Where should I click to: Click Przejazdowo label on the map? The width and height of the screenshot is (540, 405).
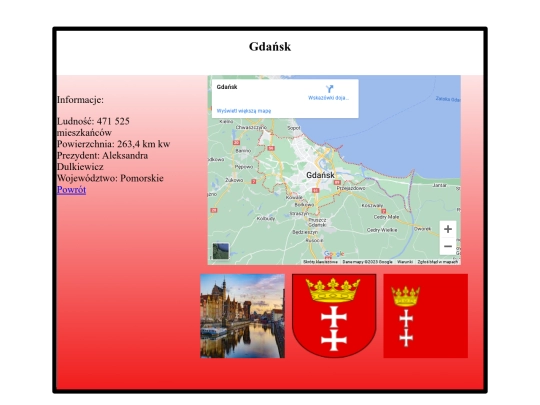click(x=351, y=188)
